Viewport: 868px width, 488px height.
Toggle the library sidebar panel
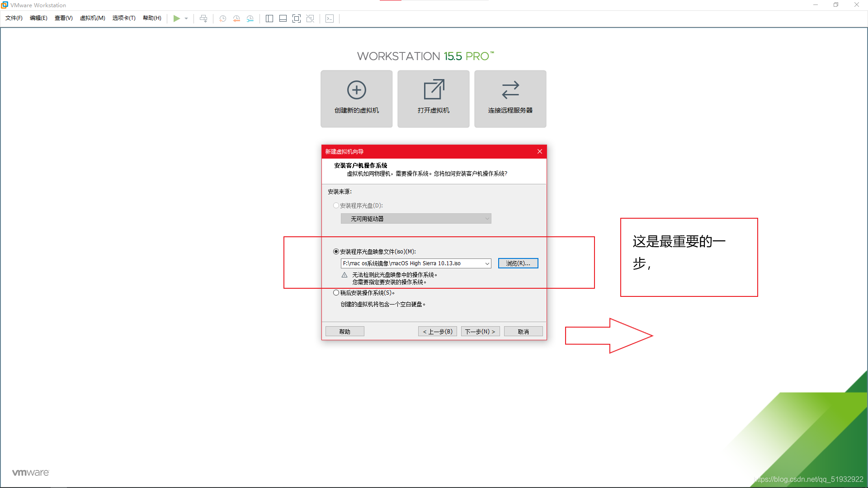click(269, 19)
